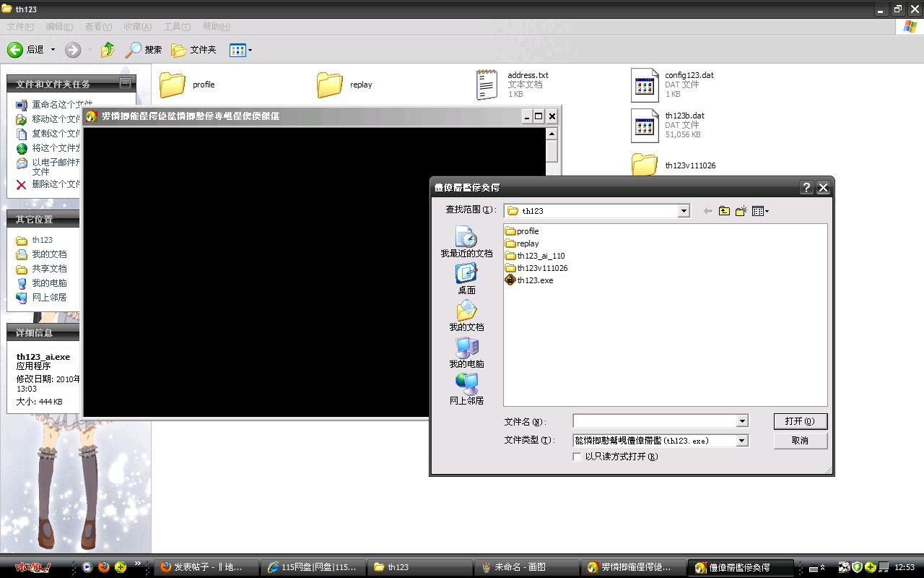Viewport: 924px width, 578px height.
Task: Open My Computer in dialog places bar
Action: (466, 353)
